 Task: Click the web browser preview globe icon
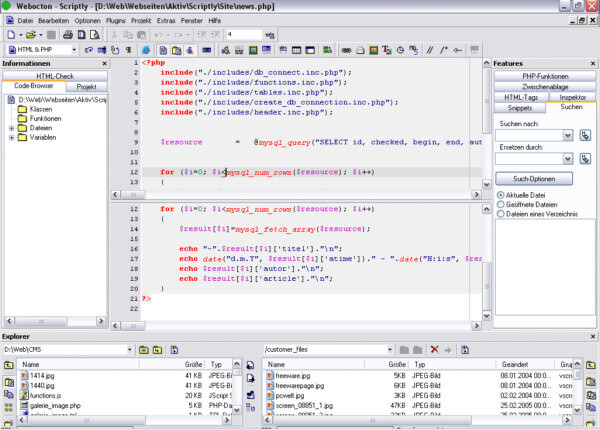pos(146,49)
